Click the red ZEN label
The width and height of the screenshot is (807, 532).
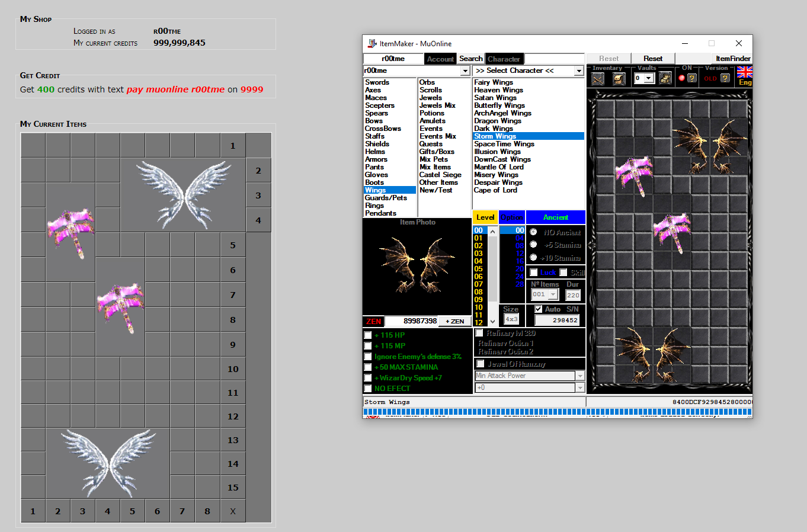[374, 322]
